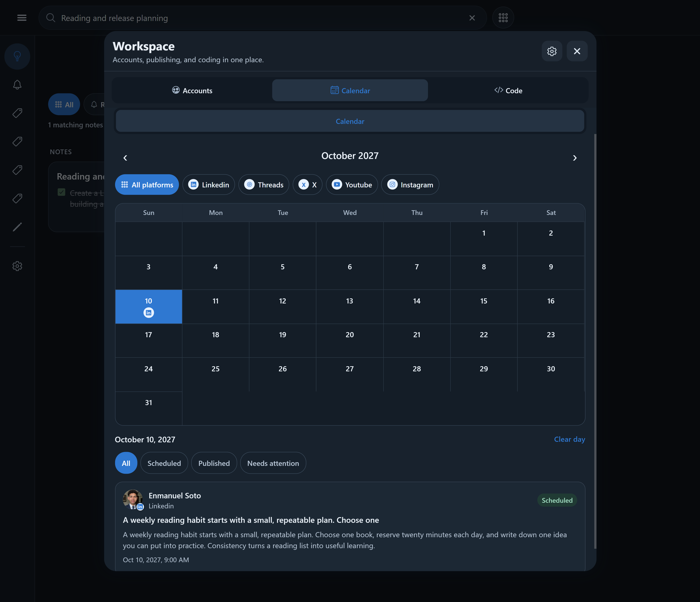Filter calendar by Instagram
This screenshot has width=700, height=602.
(x=410, y=184)
